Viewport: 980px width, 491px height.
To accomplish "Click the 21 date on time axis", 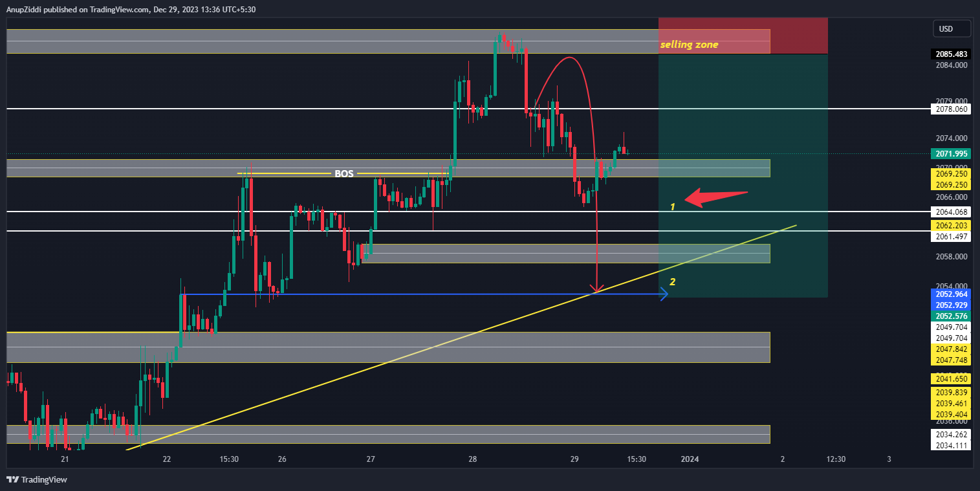I will (x=65, y=459).
